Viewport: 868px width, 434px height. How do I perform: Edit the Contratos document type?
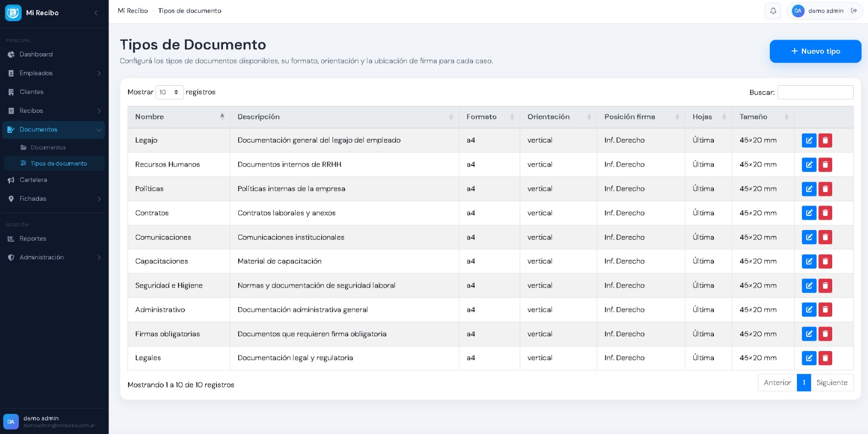(809, 213)
